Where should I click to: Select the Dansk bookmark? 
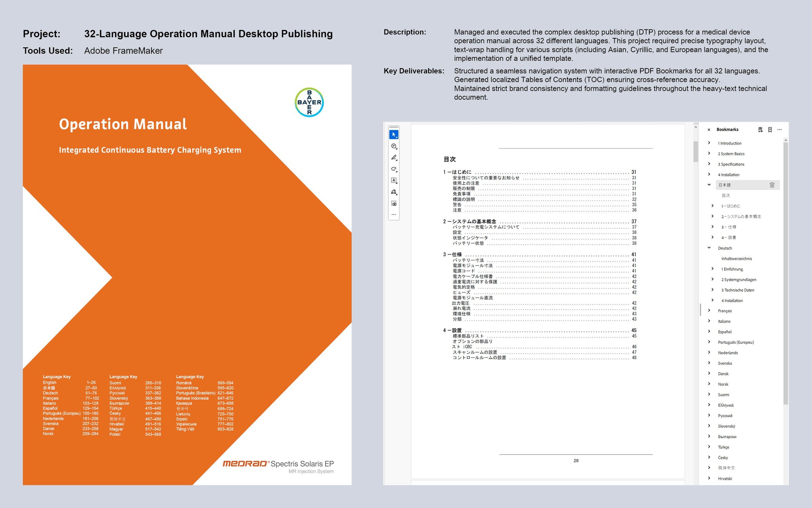tap(723, 374)
